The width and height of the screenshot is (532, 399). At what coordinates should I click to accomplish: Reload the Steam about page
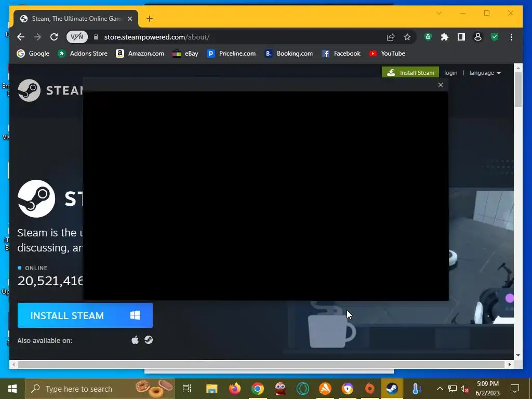coord(54,37)
